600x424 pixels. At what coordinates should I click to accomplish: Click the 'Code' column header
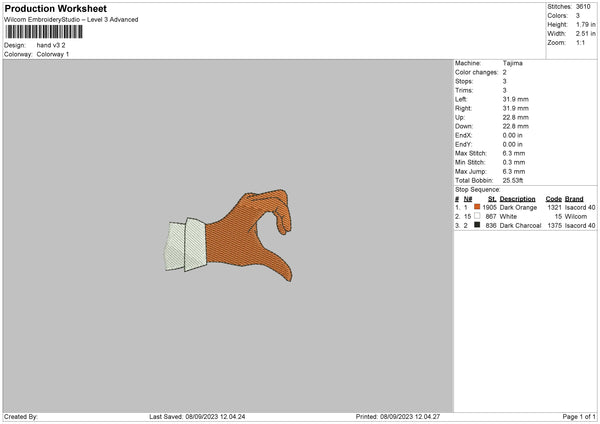pyautogui.click(x=554, y=199)
